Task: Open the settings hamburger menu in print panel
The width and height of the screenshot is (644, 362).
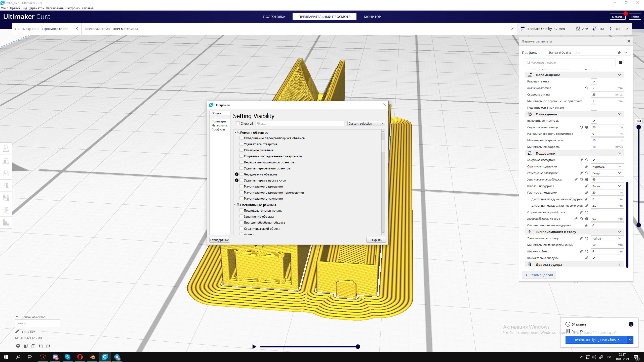Action: (621, 62)
